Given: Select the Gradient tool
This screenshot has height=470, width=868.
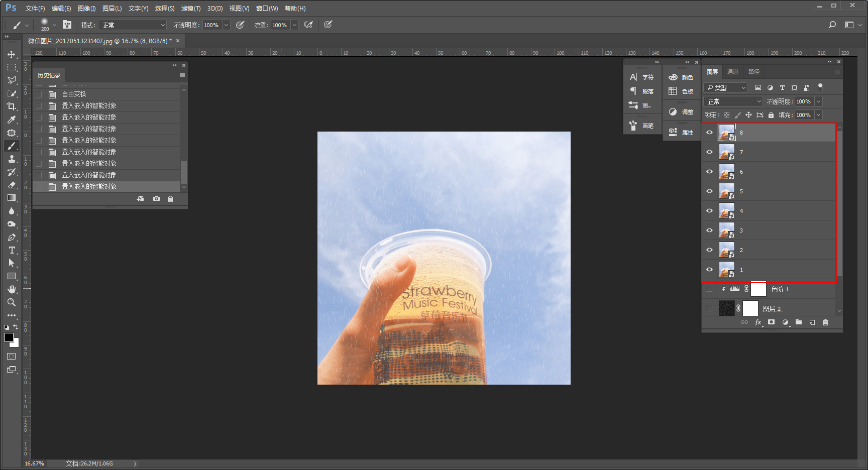Looking at the screenshot, I should (x=12, y=198).
